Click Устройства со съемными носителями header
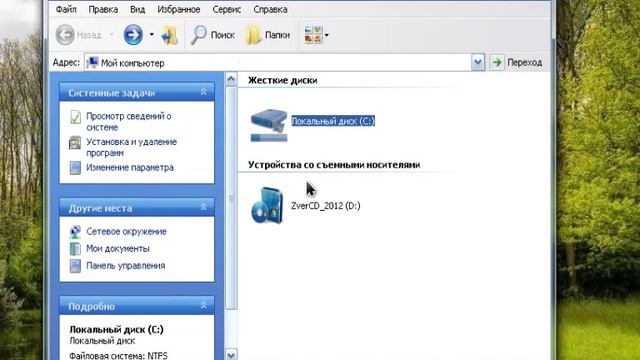The width and height of the screenshot is (640, 360). (x=334, y=165)
